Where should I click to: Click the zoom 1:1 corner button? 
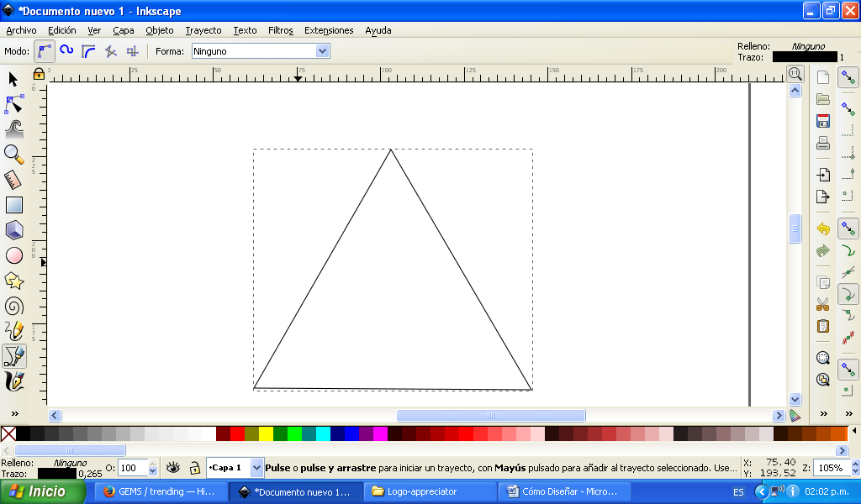[795, 74]
